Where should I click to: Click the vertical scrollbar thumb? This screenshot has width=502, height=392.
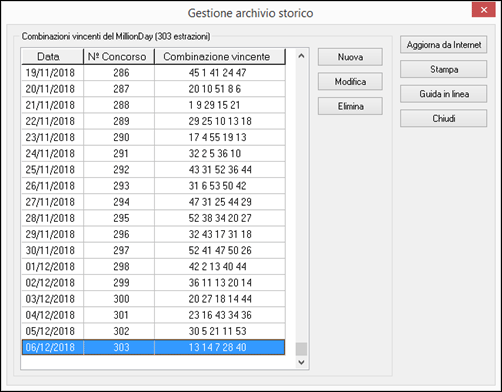301,349
